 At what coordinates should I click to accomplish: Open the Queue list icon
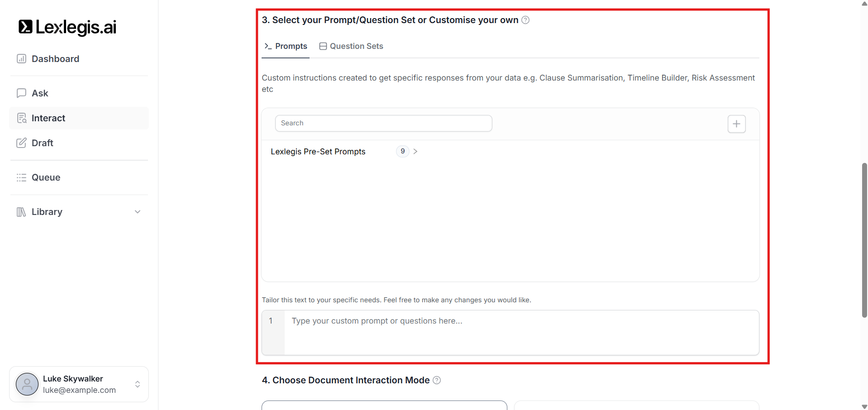[21, 177]
